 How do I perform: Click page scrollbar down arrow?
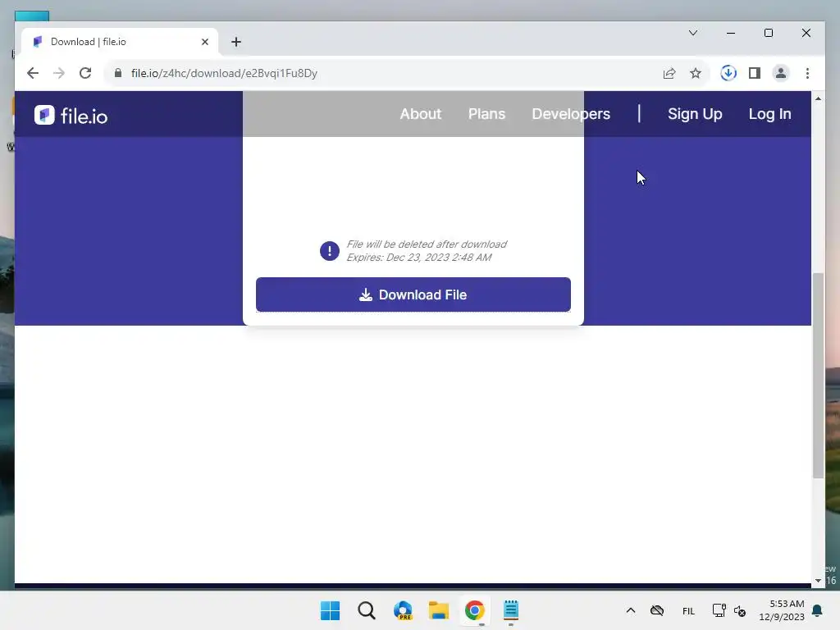point(818,581)
